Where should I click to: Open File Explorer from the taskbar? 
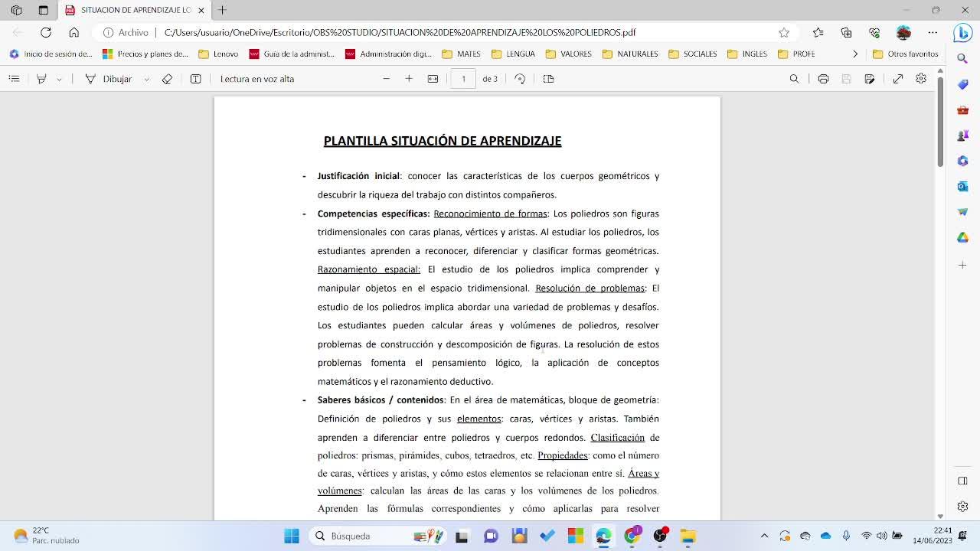click(688, 536)
